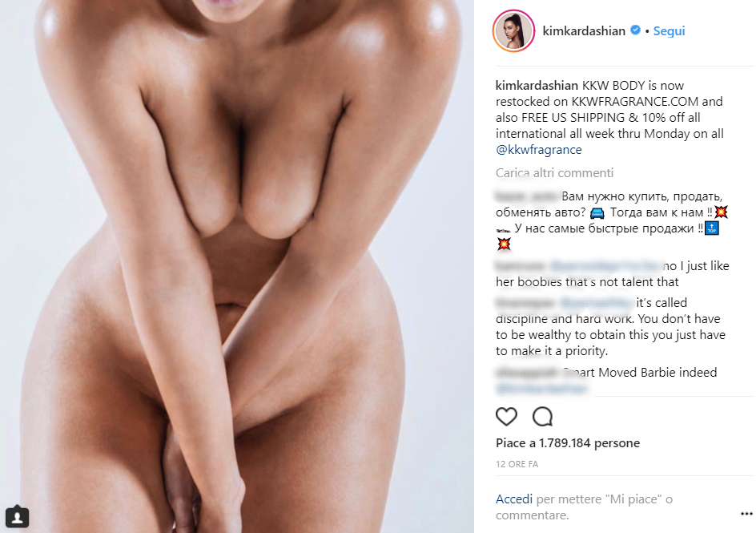Open the @kkwfragrance mention link
Viewport: 756px width, 533px height.
point(538,150)
